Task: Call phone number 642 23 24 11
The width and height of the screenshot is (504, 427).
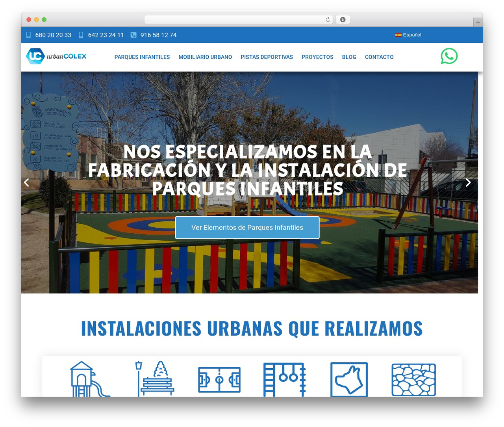Action: [x=106, y=35]
